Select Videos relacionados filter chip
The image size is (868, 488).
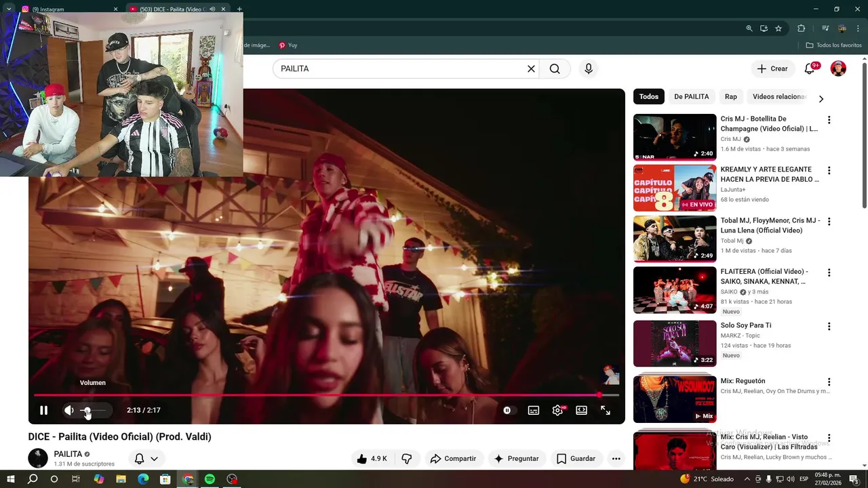[x=778, y=97]
